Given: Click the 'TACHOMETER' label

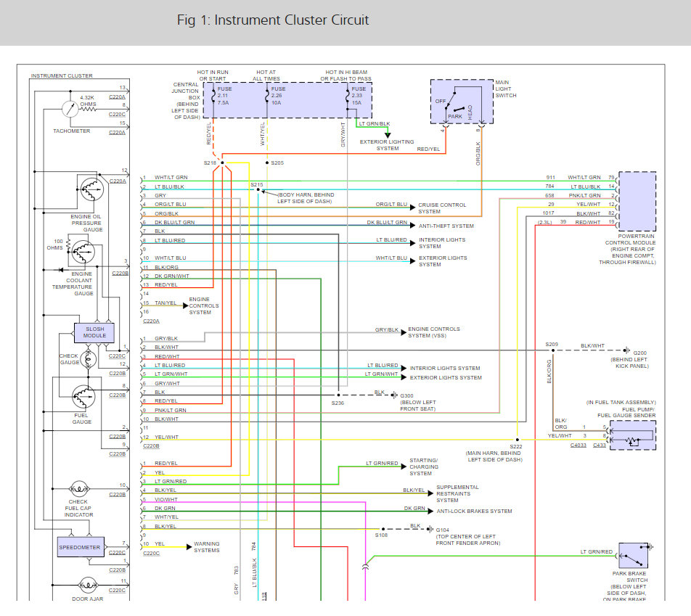Looking at the screenshot, I should tap(71, 131).
